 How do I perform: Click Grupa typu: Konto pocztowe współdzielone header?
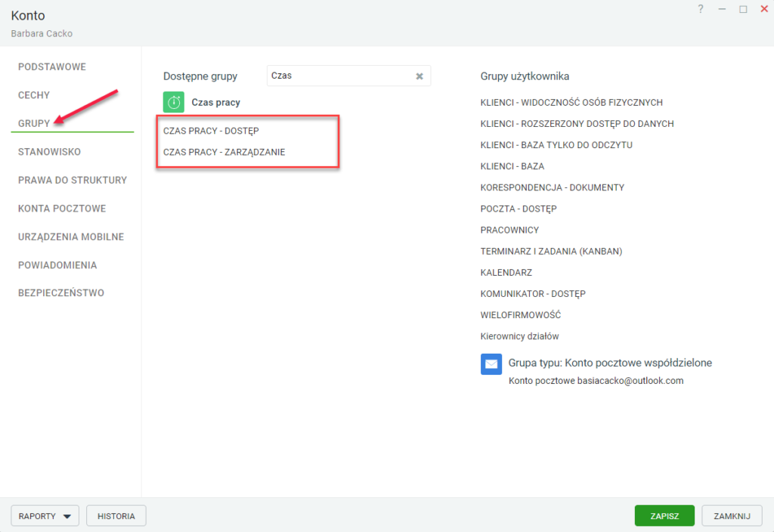click(610, 363)
